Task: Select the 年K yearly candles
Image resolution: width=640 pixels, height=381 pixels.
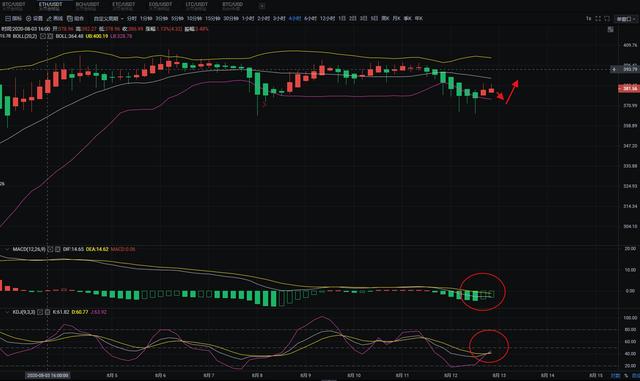Action: click(419, 18)
